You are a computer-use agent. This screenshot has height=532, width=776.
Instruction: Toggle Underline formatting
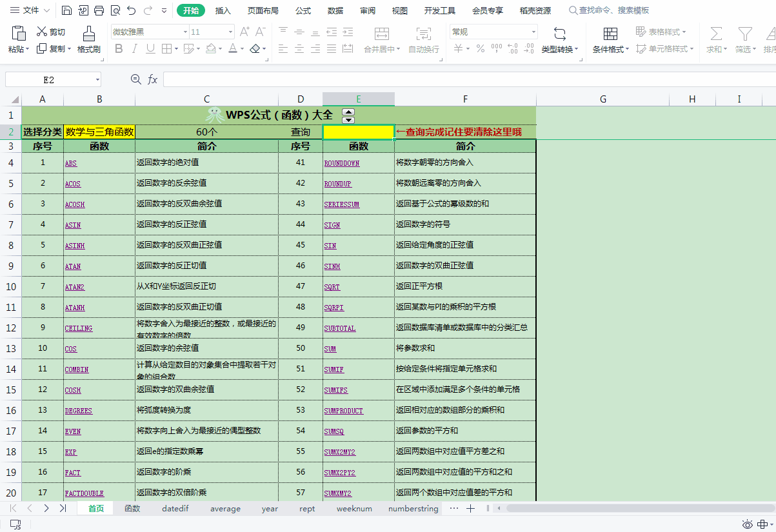150,49
